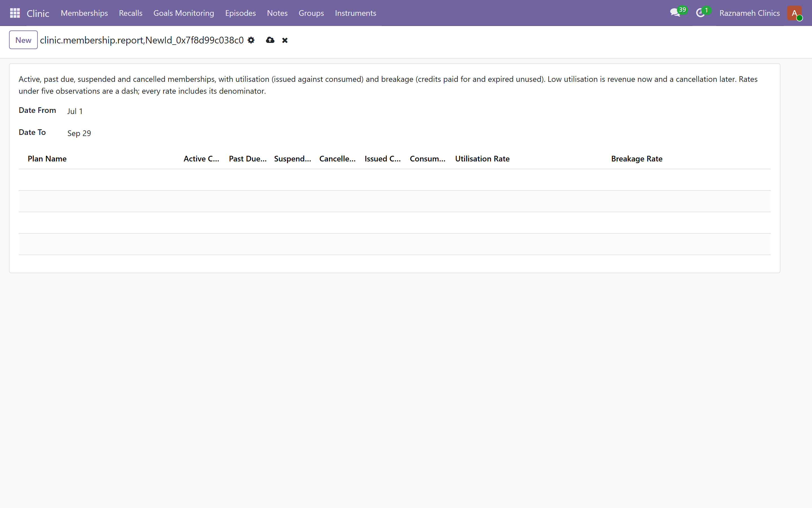
Task: Open the user avatar menu
Action: (795, 13)
